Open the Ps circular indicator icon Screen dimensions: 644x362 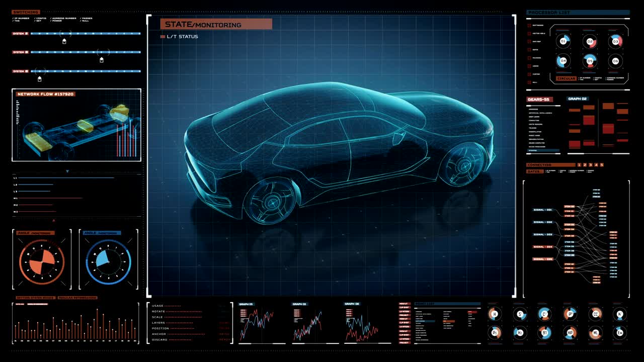495,332
